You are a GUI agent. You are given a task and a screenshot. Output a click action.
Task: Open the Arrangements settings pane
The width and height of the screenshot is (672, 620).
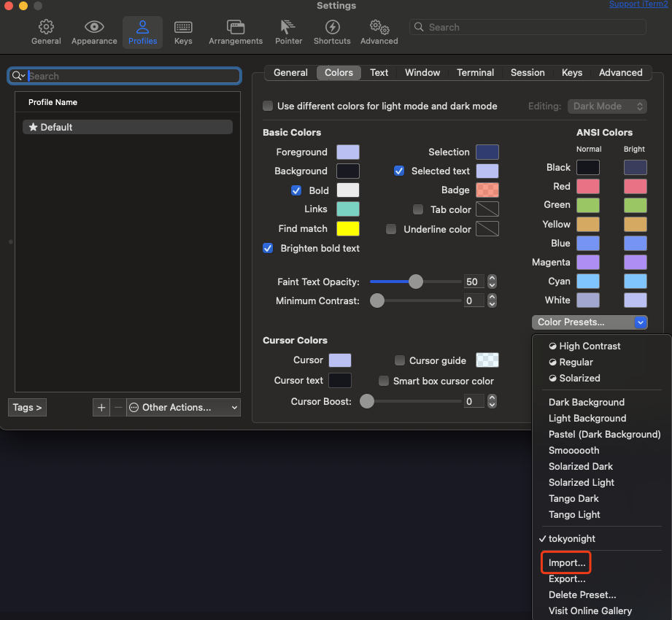(235, 31)
